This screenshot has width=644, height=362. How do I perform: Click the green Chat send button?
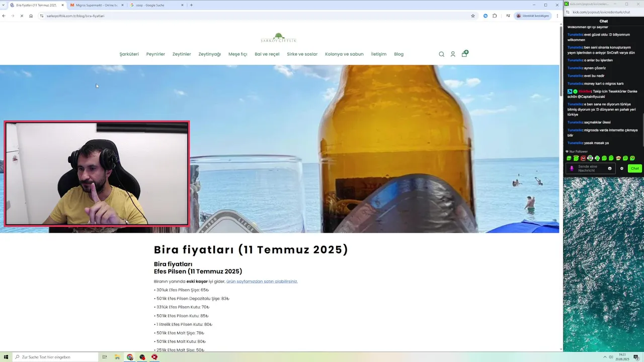point(634,168)
